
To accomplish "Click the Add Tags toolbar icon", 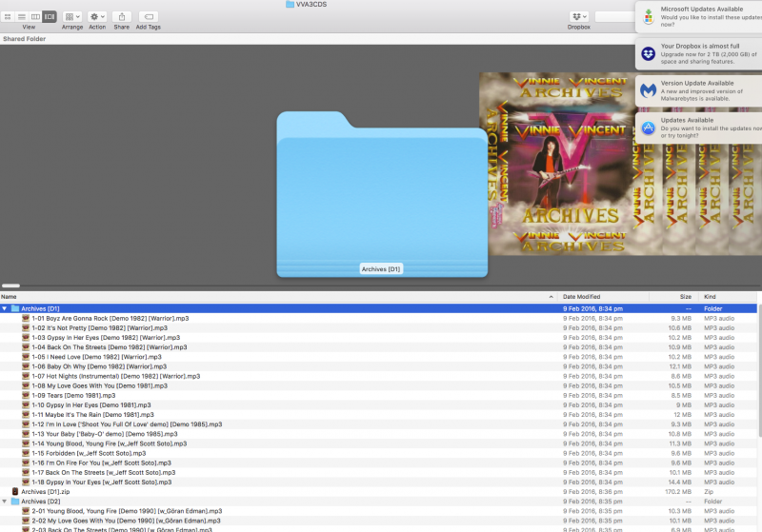I will [x=148, y=17].
